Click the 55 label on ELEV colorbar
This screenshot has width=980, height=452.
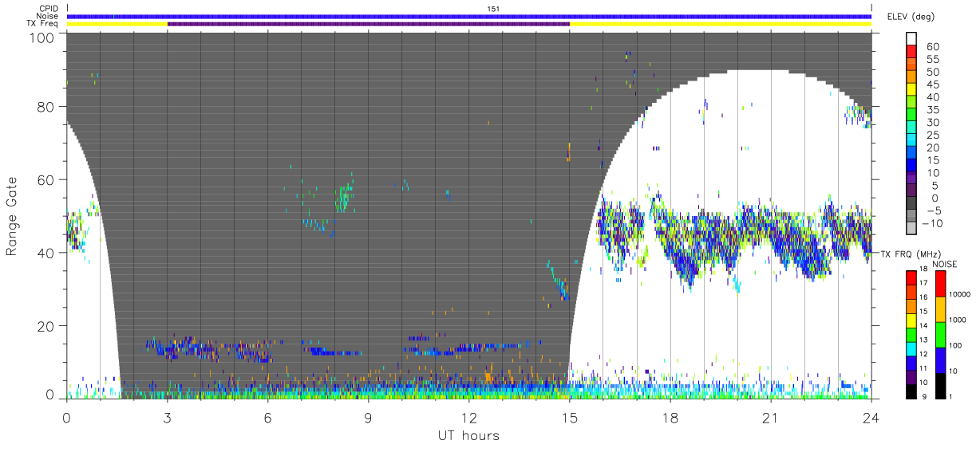931,60
